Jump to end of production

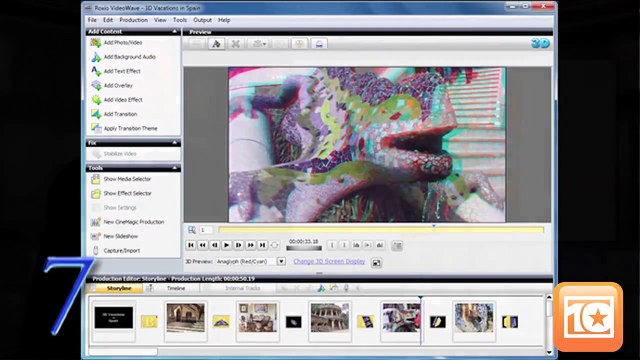262,245
